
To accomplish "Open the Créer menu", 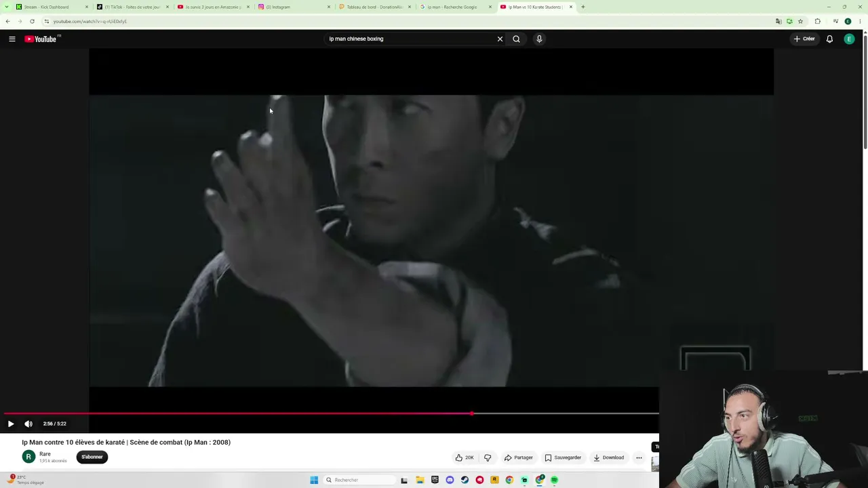I will (x=804, y=39).
